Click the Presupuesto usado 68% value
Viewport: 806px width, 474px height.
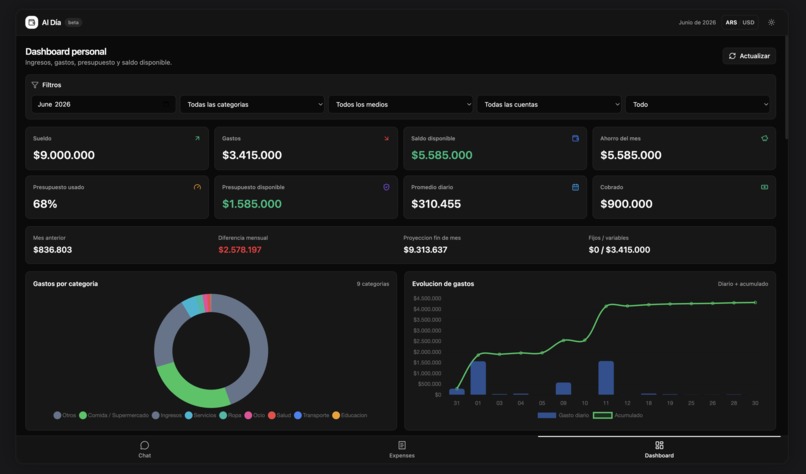tap(45, 204)
